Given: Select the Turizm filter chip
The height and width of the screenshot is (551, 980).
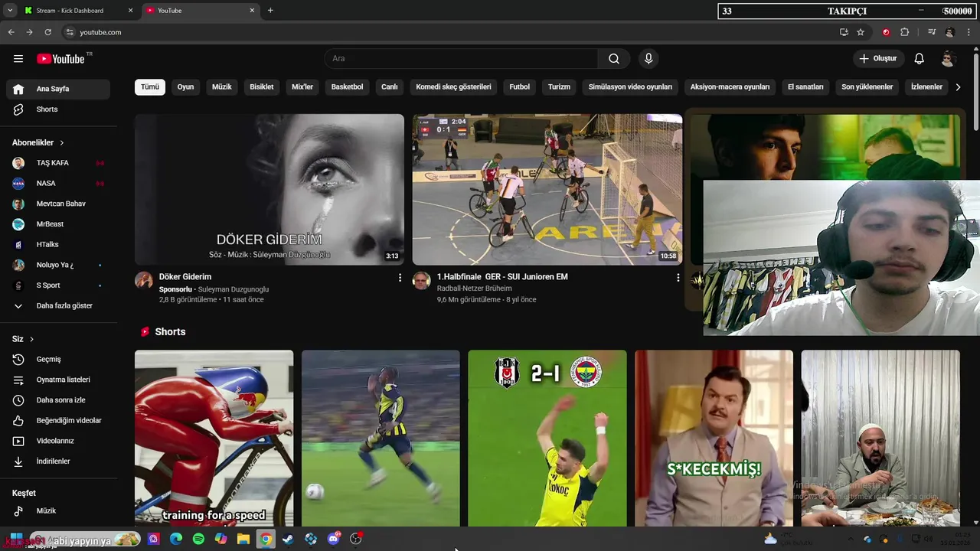Looking at the screenshot, I should click(559, 86).
